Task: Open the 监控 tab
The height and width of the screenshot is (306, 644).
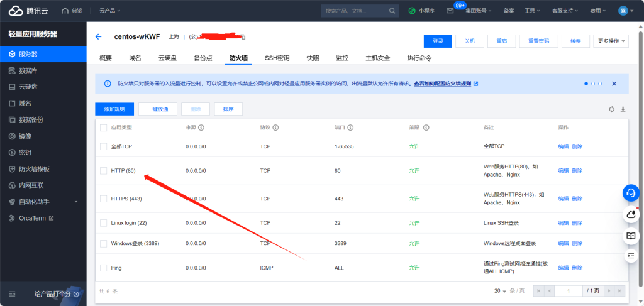Action: pos(342,58)
